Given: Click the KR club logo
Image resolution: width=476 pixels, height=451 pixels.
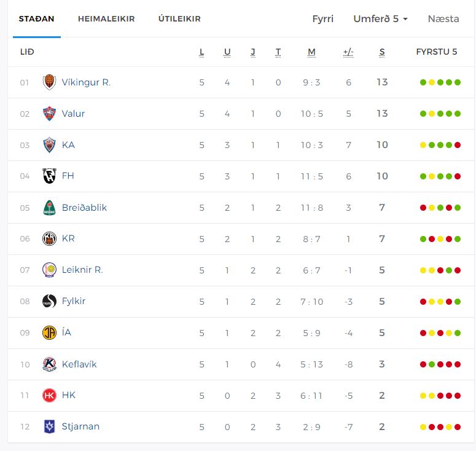Looking at the screenshot, I should [x=49, y=239].
